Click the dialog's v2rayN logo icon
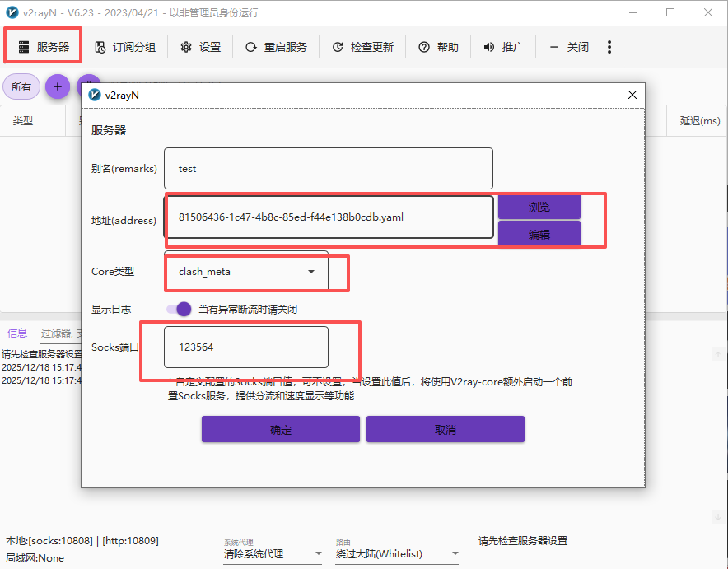 click(95, 96)
